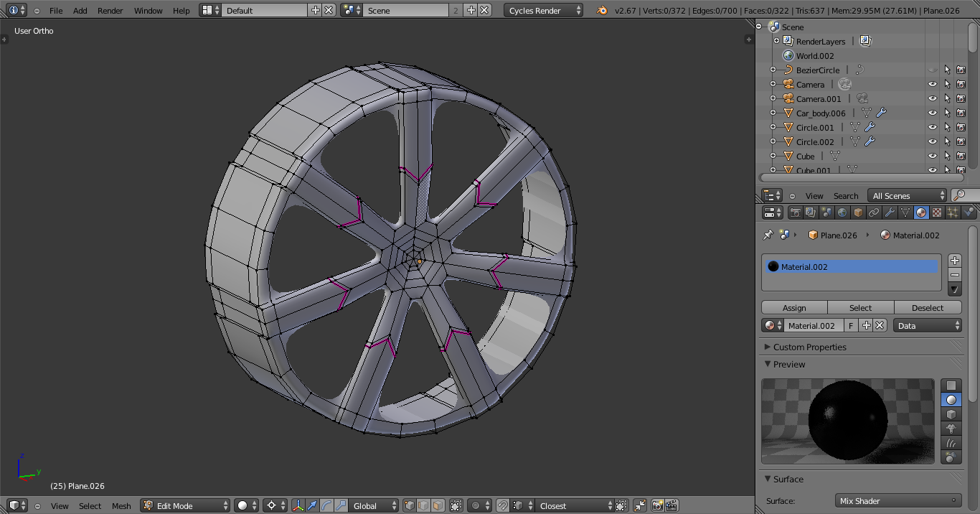980x514 pixels.
Task: Toggle visibility eye for Circle.001
Action: 933,128
